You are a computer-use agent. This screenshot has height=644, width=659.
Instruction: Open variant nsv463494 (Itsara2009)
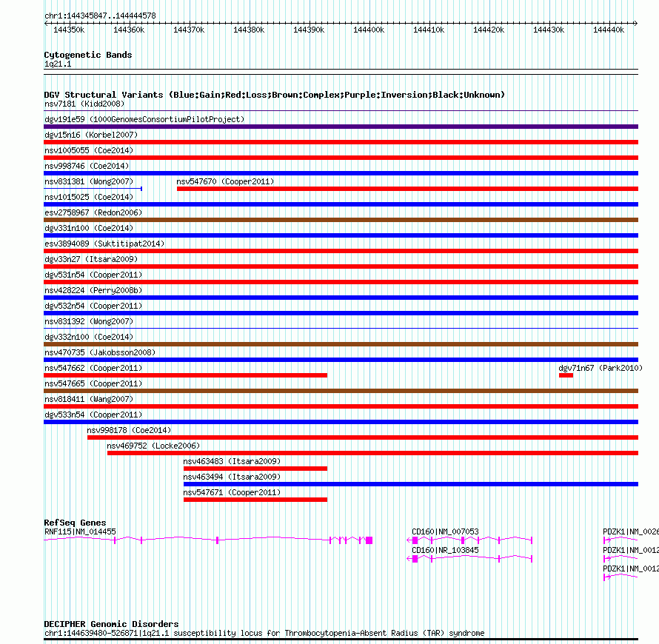232,477
